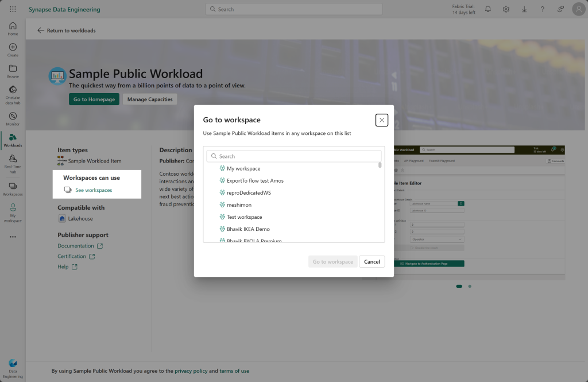Open settings gear icon
The height and width of the screenshot is (382, 588).
(506, 9)
